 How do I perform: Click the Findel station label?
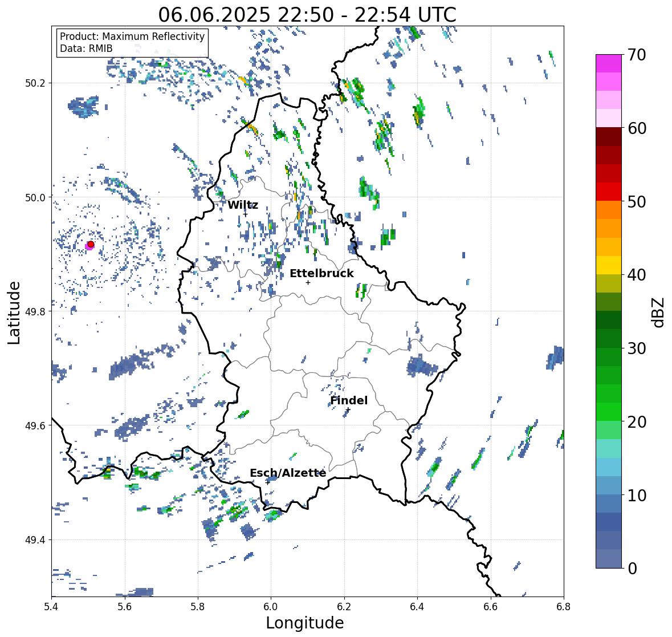349,400
